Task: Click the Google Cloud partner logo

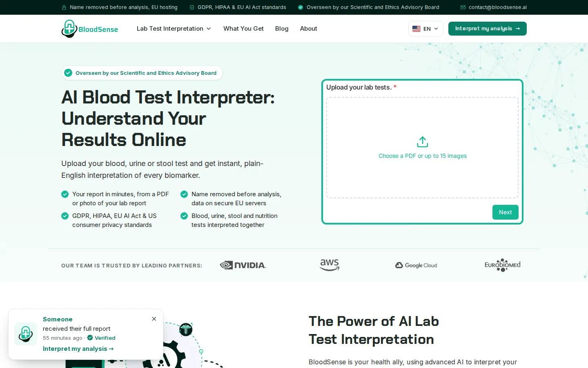Action: tap(416, 265)
